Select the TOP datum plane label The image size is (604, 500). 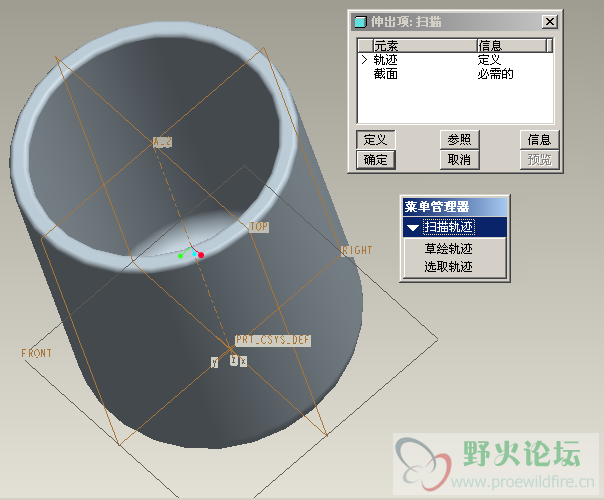[x=259, y=227]
